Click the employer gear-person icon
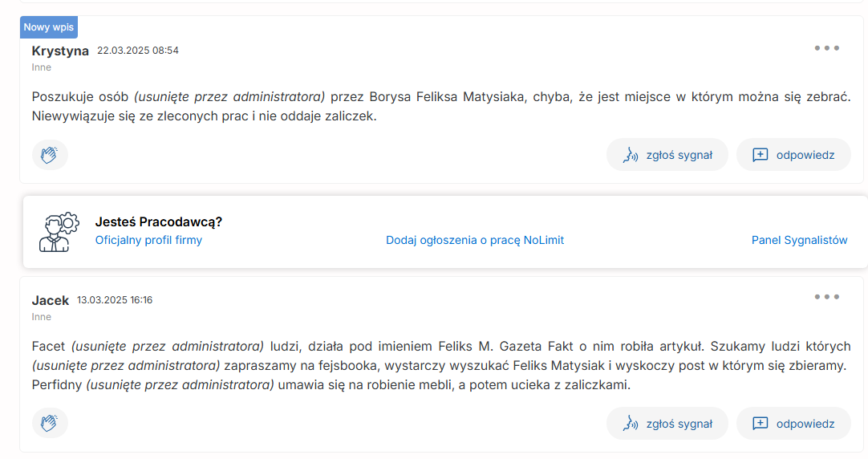 [59, 232]
